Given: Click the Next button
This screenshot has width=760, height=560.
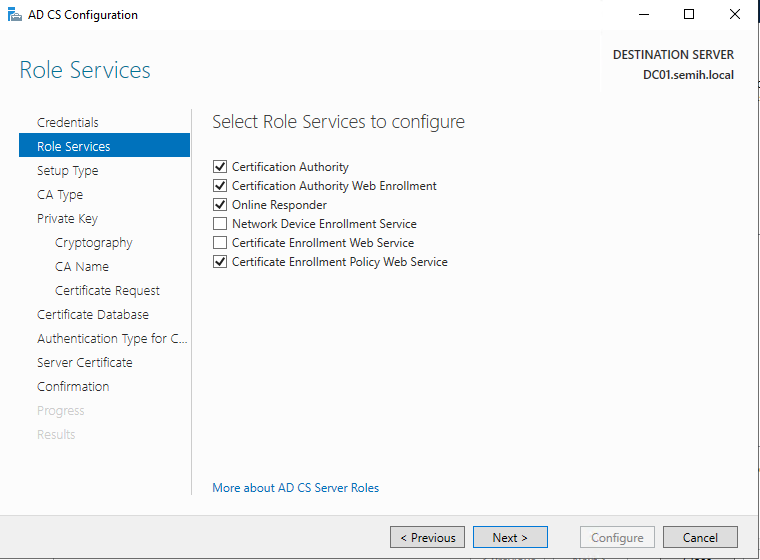Looking at the screenshot, I should [510, 537].
